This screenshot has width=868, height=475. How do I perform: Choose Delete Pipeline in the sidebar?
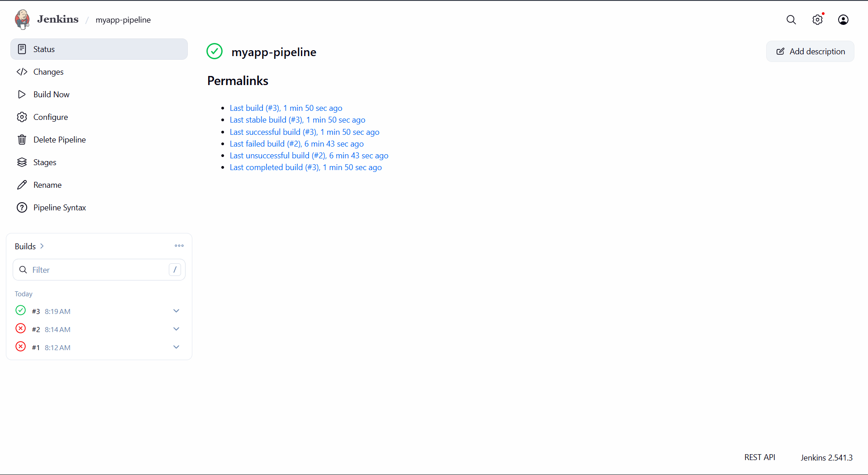click(99, 140)
